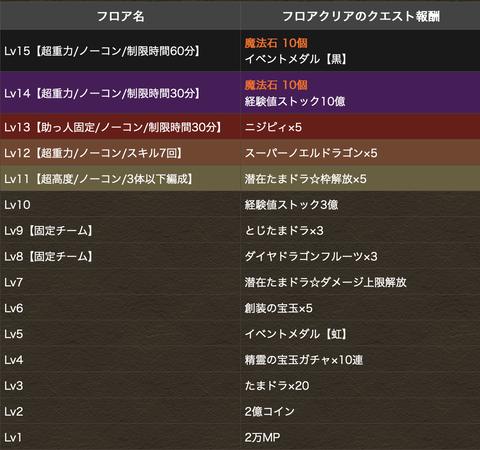Click the 2万MP reward for Lv1
The height and width of the screenshot is (450, 480).
[x=262, y=437]
